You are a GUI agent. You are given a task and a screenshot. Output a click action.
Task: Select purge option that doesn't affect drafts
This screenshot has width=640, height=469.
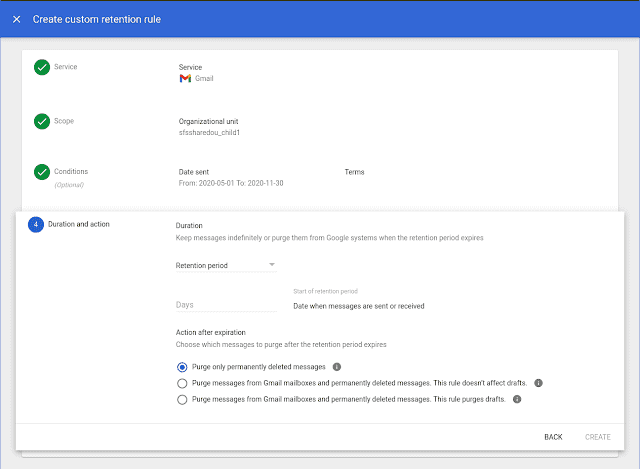(182, 383)
